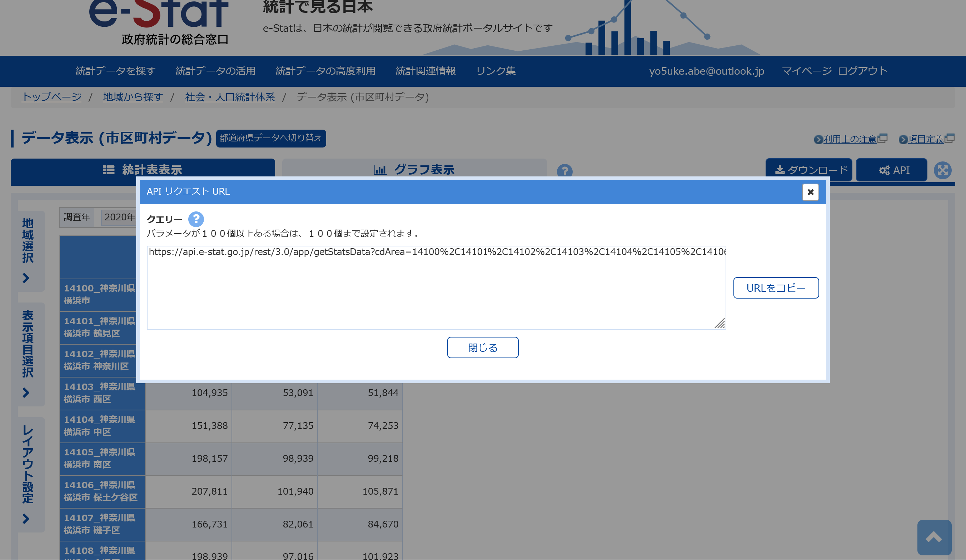
Task: Switch to the 統計表表示 tab
Action: pos(143,169)
